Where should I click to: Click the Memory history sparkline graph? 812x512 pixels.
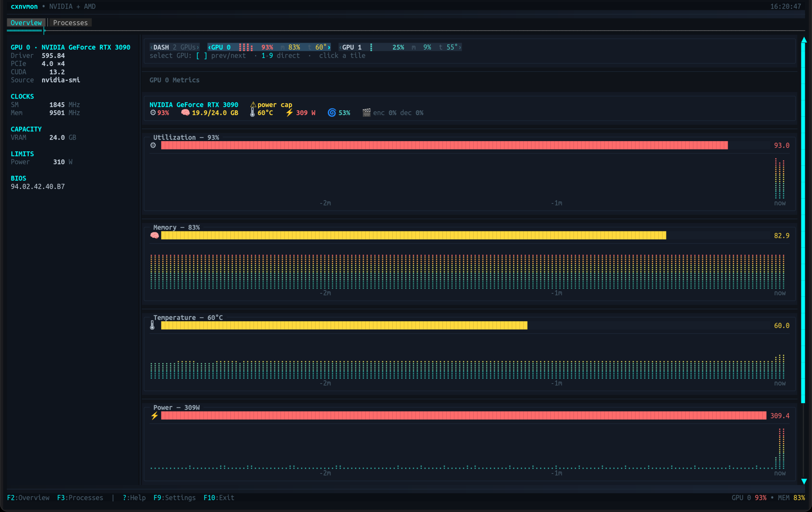tap(467, 272)
